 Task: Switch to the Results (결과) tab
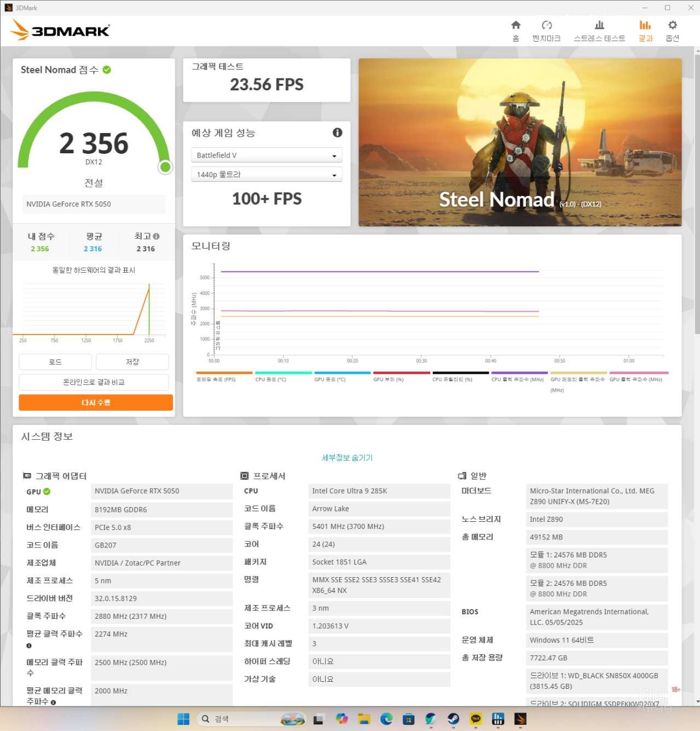[x=645, y=30]
